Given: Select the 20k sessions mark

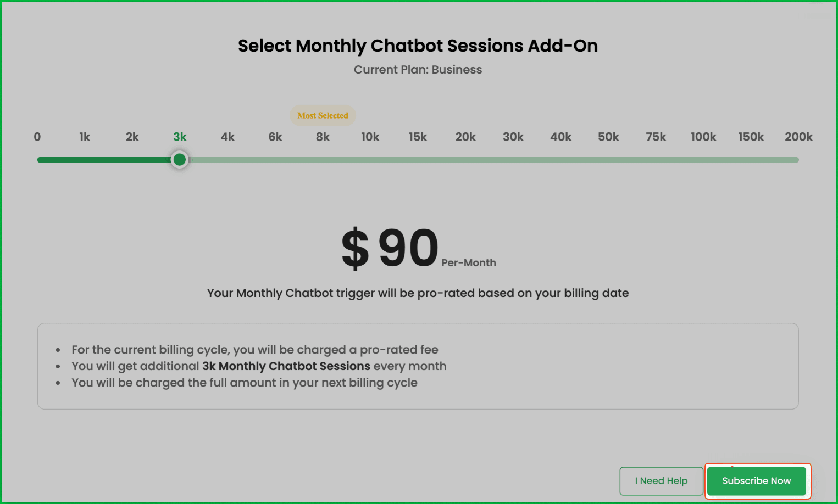Looking at the screenshot, I should (x=465, y=137).
